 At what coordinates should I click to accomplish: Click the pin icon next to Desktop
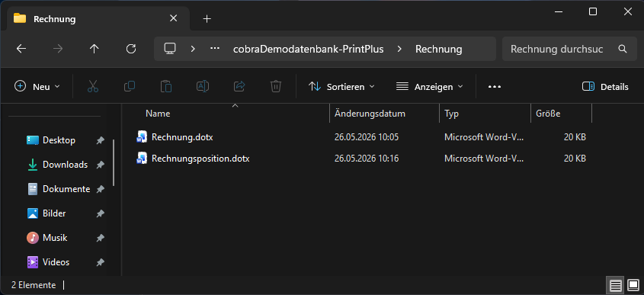(x=100, y=140)
